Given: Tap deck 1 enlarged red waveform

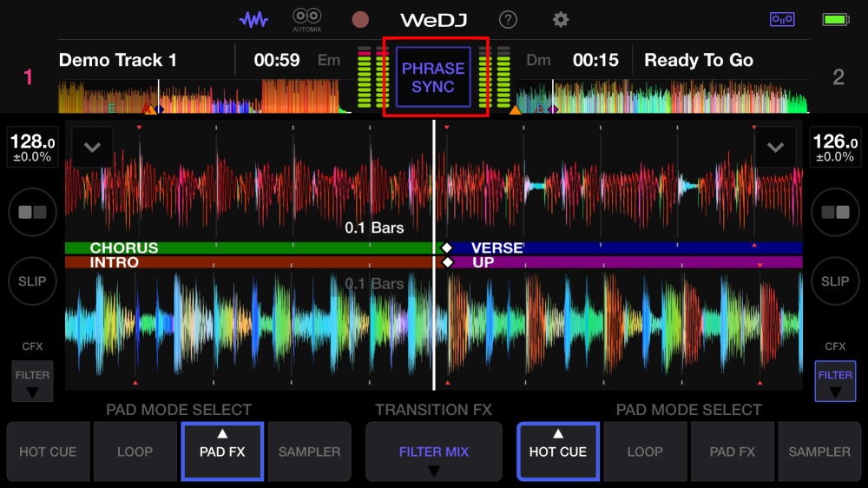Looking at the screenshot, I should pos(434,186).
